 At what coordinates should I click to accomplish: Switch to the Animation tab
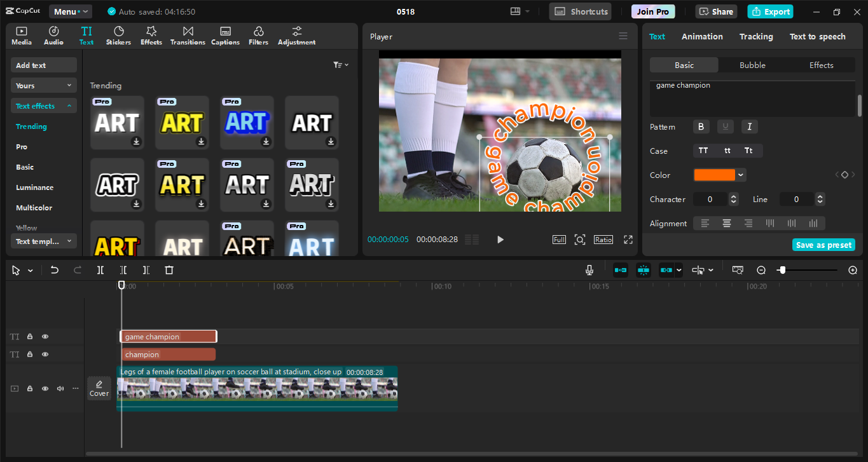click(x=702, y=36)
